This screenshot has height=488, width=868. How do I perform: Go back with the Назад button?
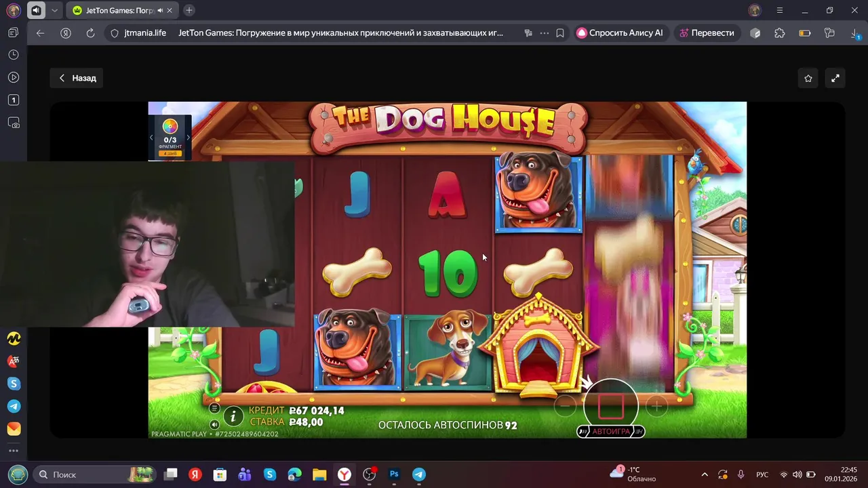point(77,78)
